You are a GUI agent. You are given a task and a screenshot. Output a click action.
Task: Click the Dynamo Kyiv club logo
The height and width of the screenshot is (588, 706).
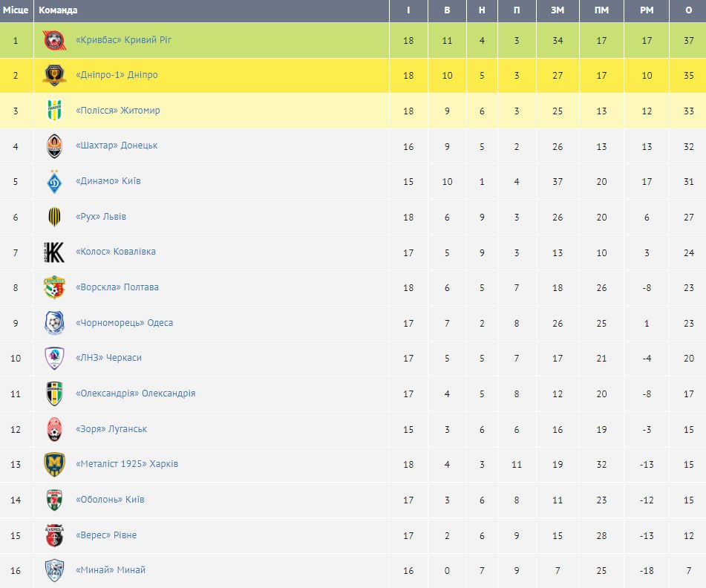pyautogui.click(x=54, y=181)
